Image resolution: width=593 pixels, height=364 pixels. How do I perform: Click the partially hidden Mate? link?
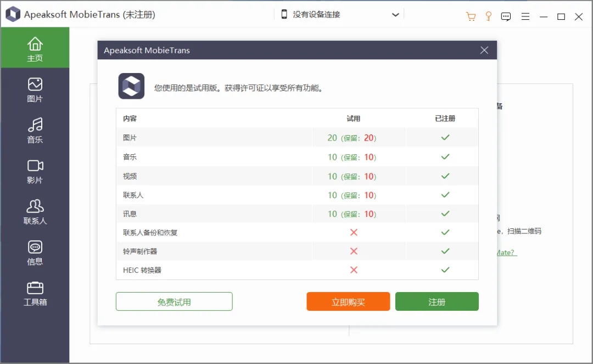pyautogui.click(x=506, y=253)
